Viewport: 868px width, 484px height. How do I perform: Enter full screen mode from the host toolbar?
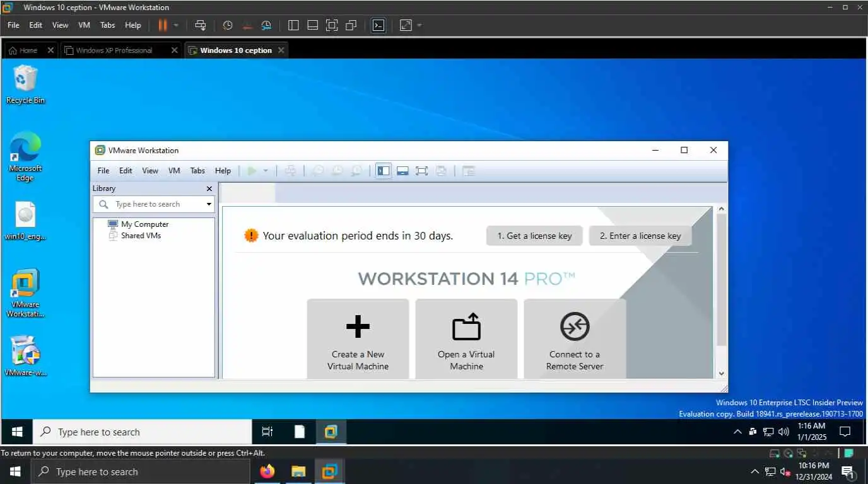pyautogui.click(x=332, y=25)
